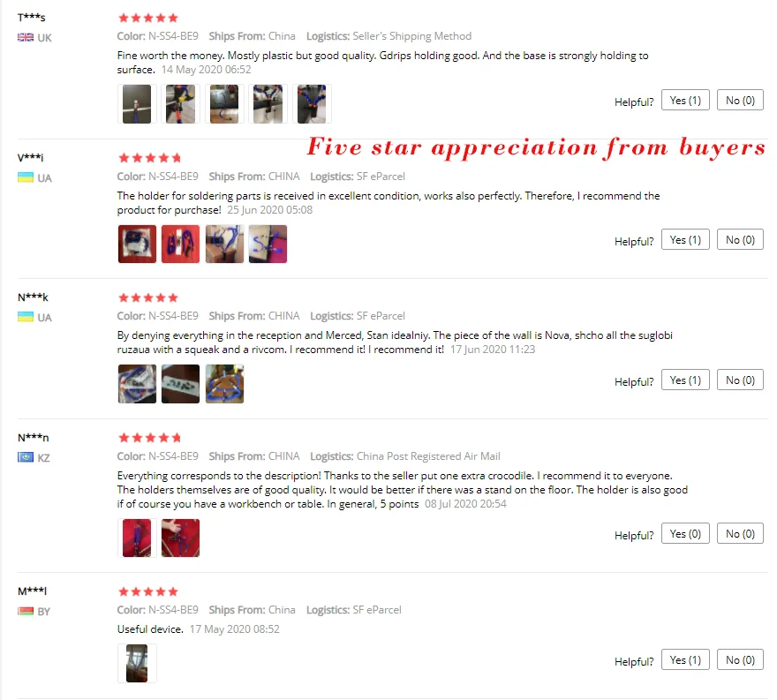Vote No (0) on M***l's review
The image size is (777, 700).
(740, 660)
